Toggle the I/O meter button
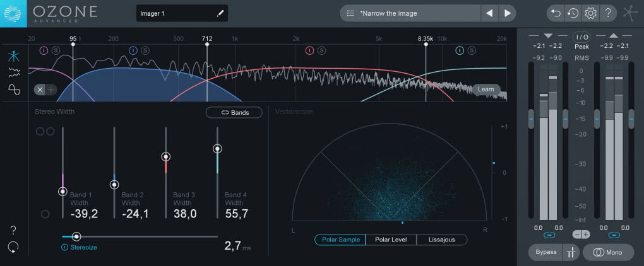The height and width of the screenshot is (266, 644). [581, 37]
